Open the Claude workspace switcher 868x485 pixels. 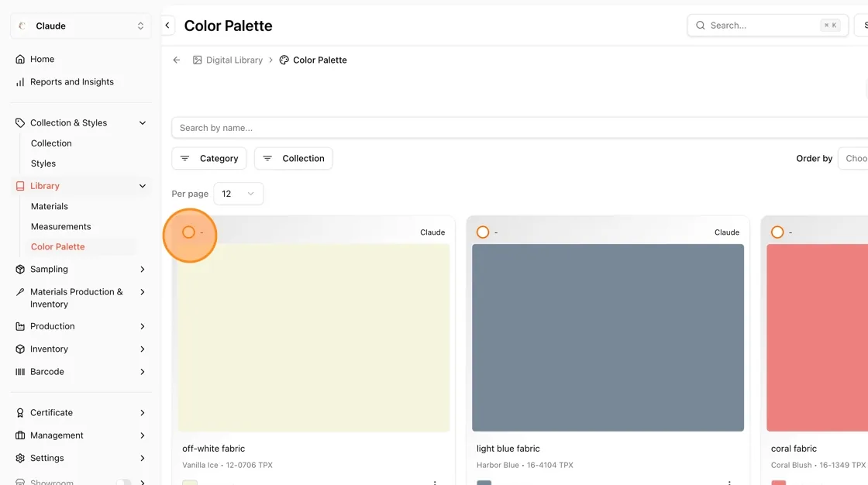pyautogui.click(x=81, y=26)
